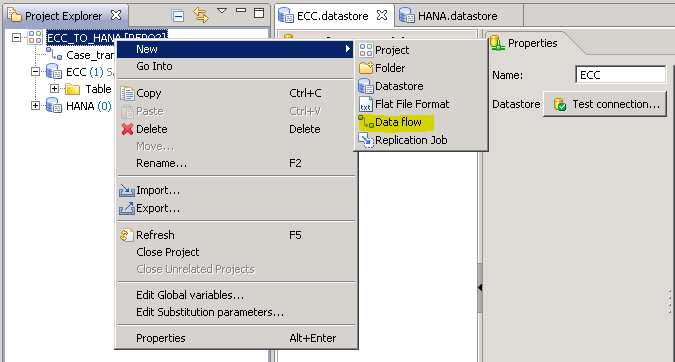Viewport: 675px width, 362px height.
Task: Select the Case_tran data flow item
Action: coord(90,55)
